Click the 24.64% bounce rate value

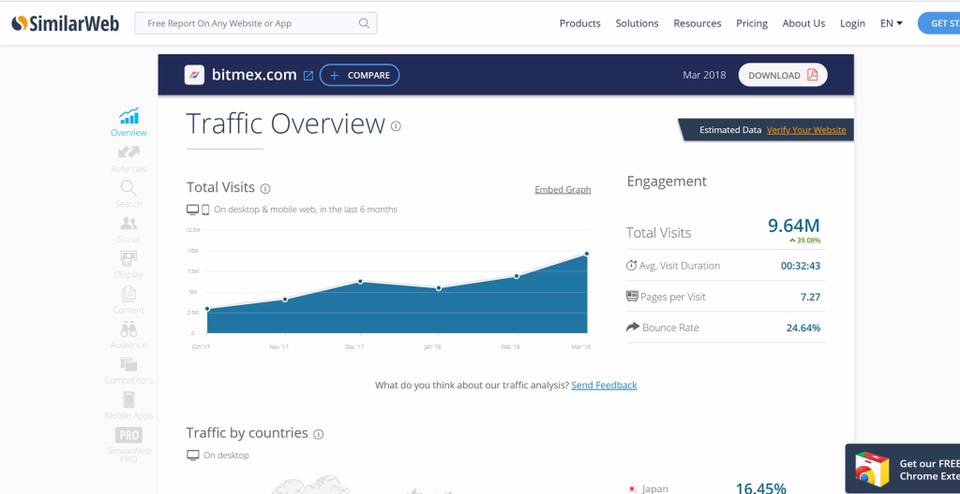[x=803, y=327]
